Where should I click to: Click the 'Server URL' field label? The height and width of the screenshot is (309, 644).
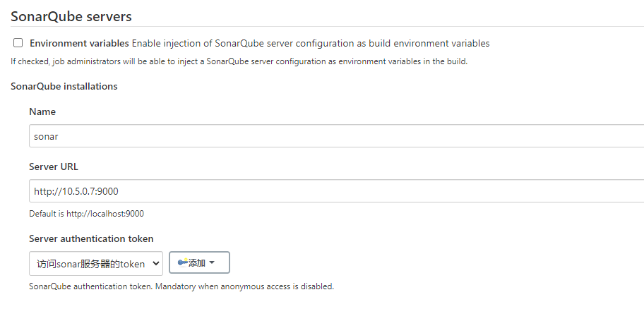click(54, 166)
